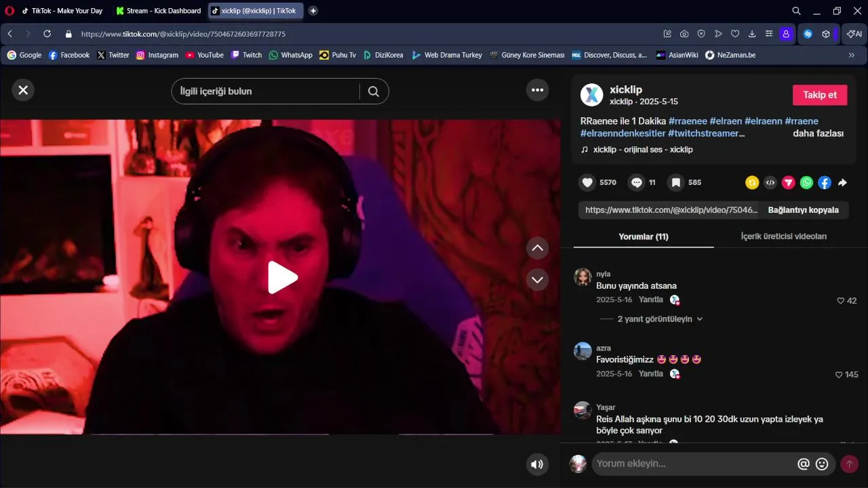The image size is (868, 488).
Task: Open comments via the speech bubble icon
Action: coord(636,182)
